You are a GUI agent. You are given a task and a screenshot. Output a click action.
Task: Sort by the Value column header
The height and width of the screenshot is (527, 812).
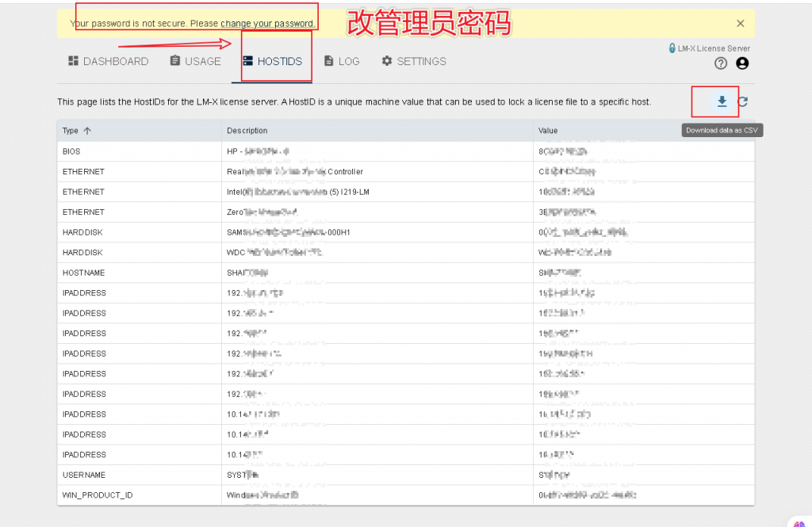click(x=548, y=131)
